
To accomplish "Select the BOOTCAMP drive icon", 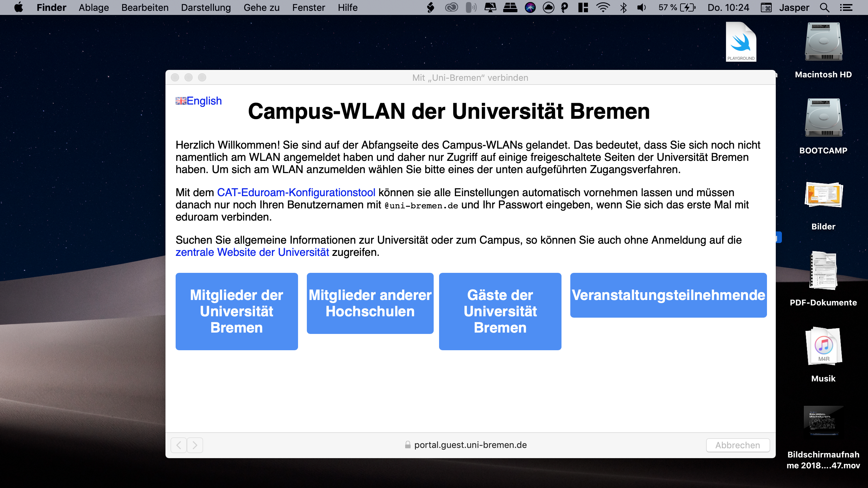I will click(823, 118).
